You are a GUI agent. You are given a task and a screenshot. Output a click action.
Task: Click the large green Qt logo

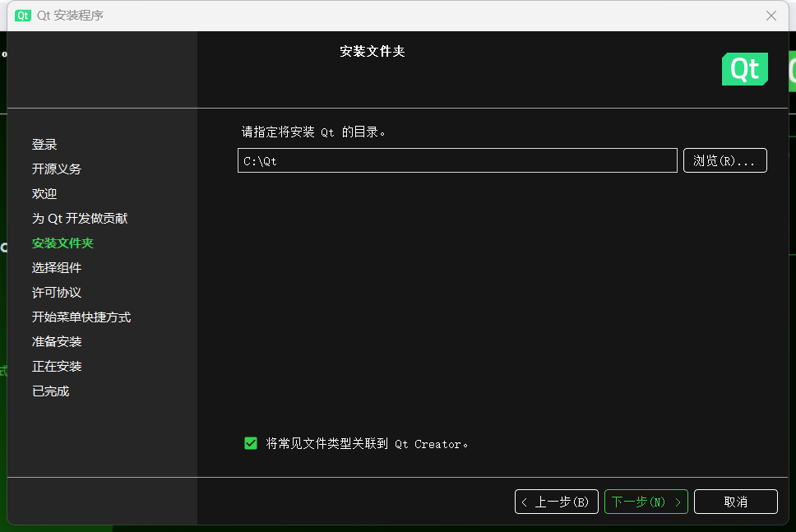pyautogui.click(x=745, y=69)
